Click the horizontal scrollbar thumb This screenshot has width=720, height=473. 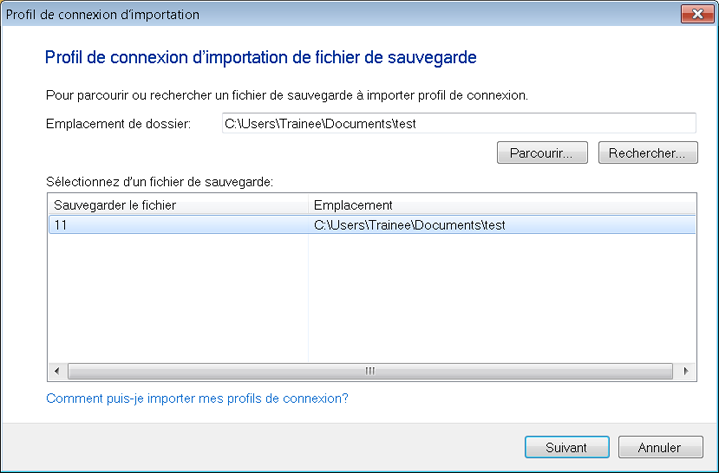pyautogui.click(x=370, y=371)
